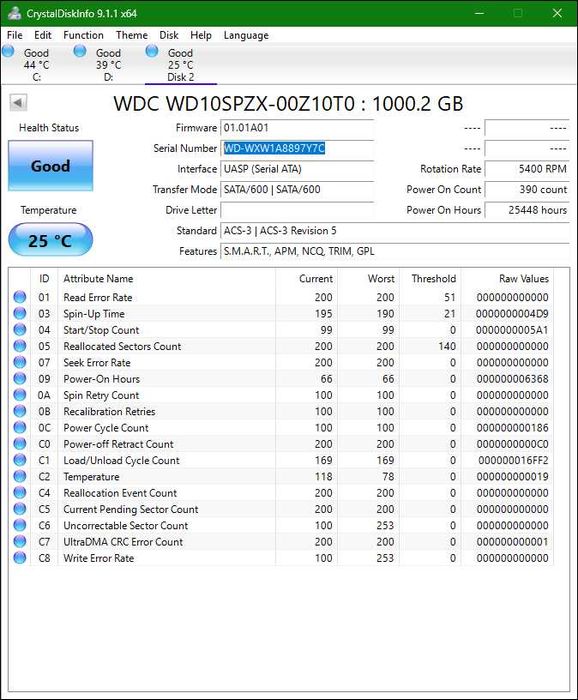This screenshot has height=700, width=578.
Task: Click status orb of Recalibration Retries row
Action: pos(20,411)
